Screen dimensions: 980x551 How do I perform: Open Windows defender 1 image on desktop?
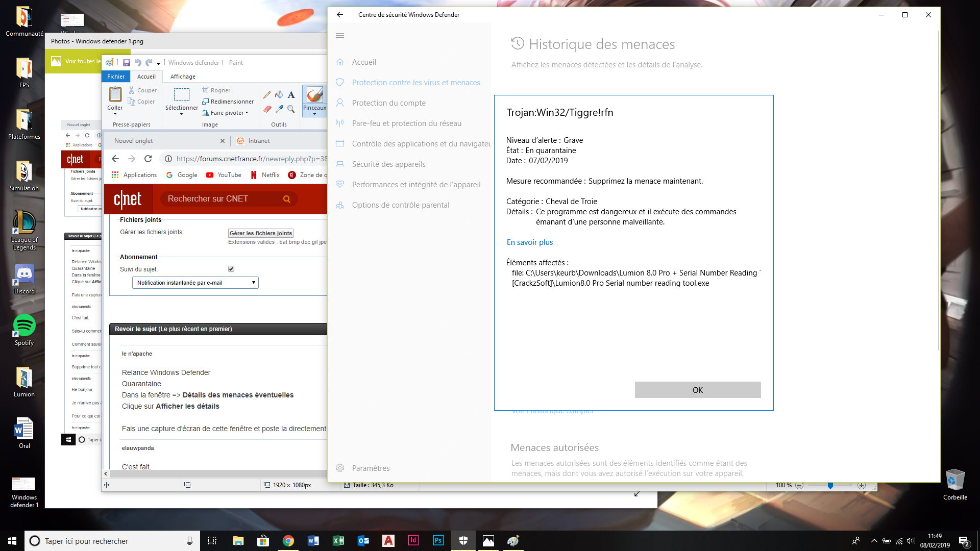coord(24,491)
